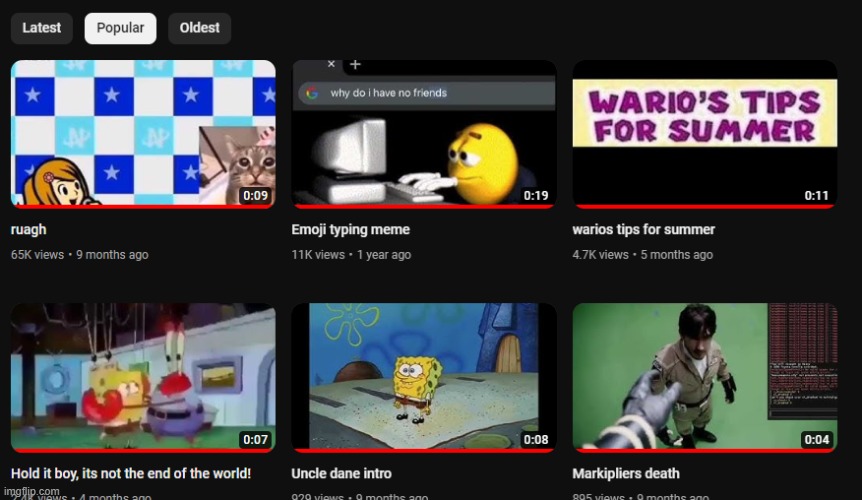Viewport: 862px width, 500px height.
Task: Play the Markipliers death video thumbnail
Action: coord(704,377)
